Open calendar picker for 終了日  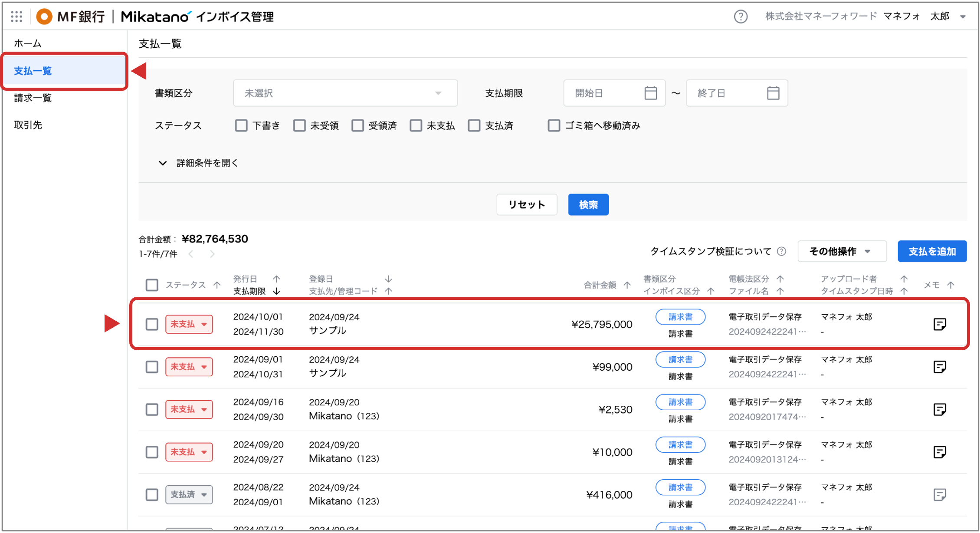tap(773, 93)
